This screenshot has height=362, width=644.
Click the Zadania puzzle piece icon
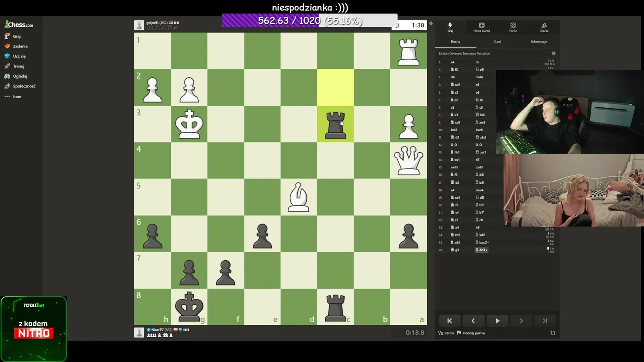pos(7,46)
